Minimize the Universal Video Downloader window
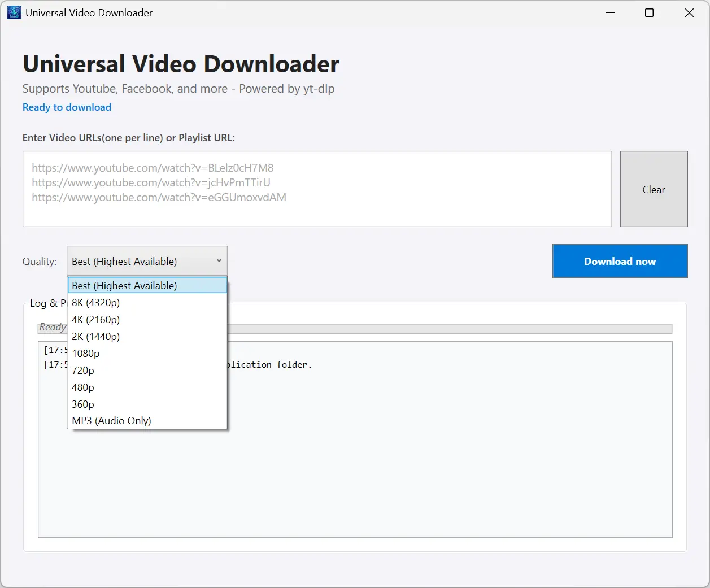This screenshot has height=588, width=710. pos(610,12)
